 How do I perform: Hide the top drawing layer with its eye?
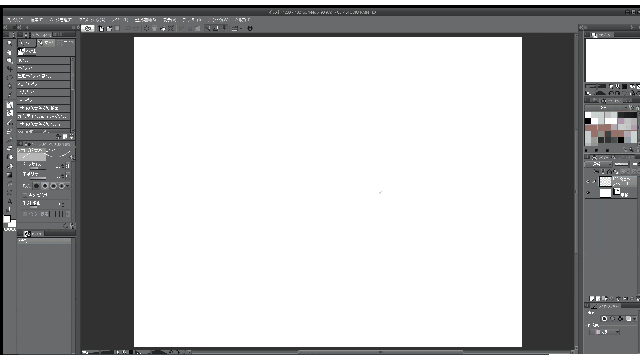tap(588, 182)
